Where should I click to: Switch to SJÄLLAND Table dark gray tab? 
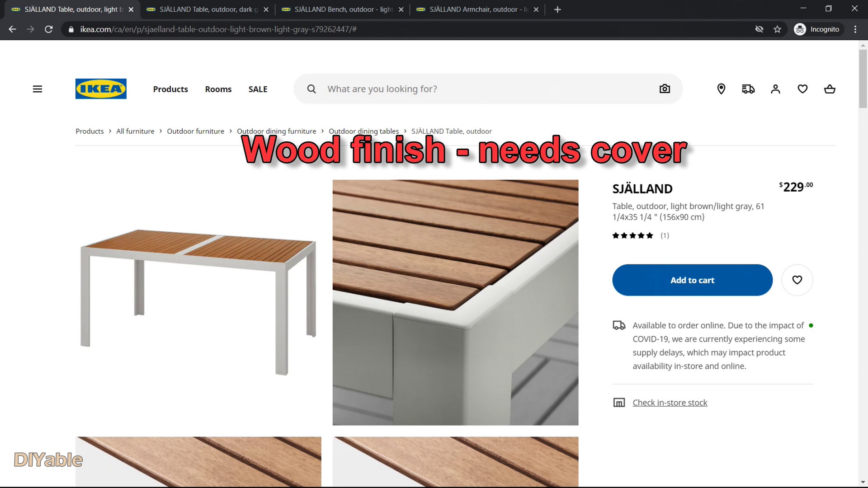(208, 9)
